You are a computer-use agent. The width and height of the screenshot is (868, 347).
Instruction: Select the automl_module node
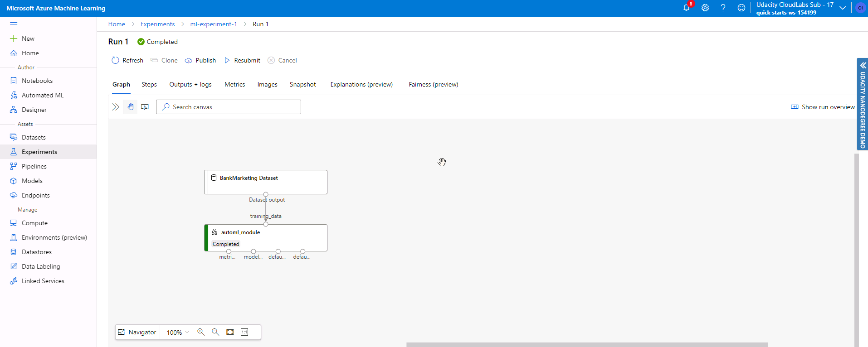(x=266, y=238)
